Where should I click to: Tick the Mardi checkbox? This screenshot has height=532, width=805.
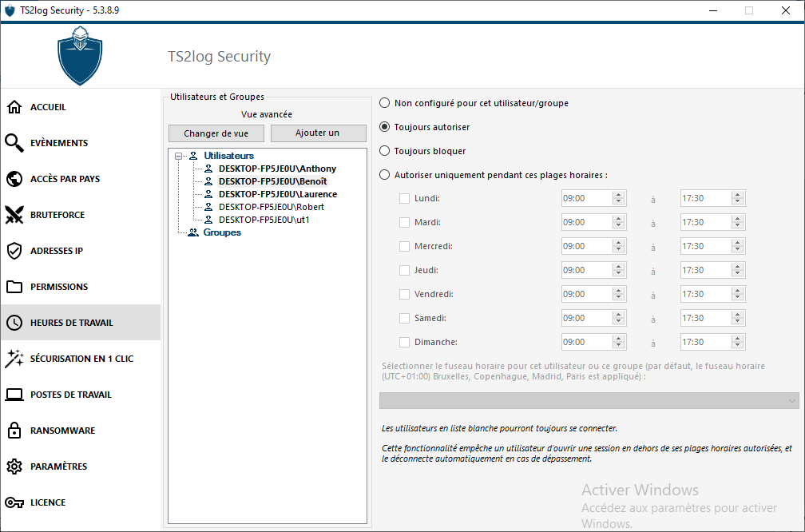(405, 222)
